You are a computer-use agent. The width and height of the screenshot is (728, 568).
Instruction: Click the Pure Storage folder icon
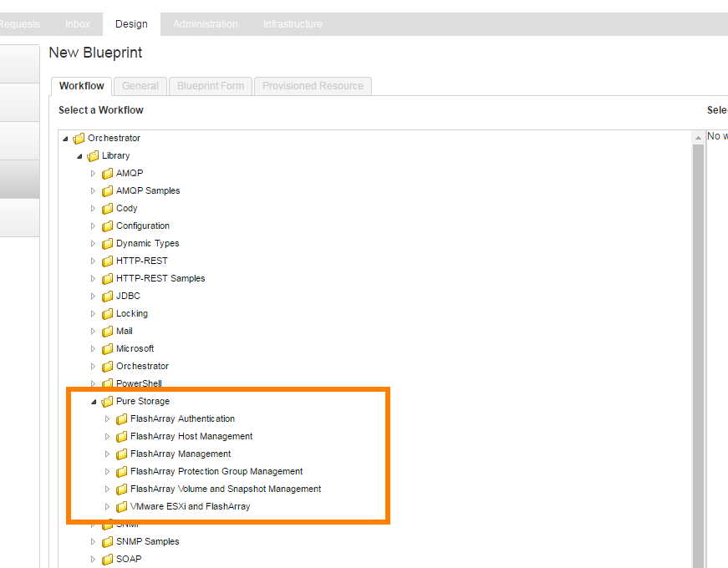[107, 402]
